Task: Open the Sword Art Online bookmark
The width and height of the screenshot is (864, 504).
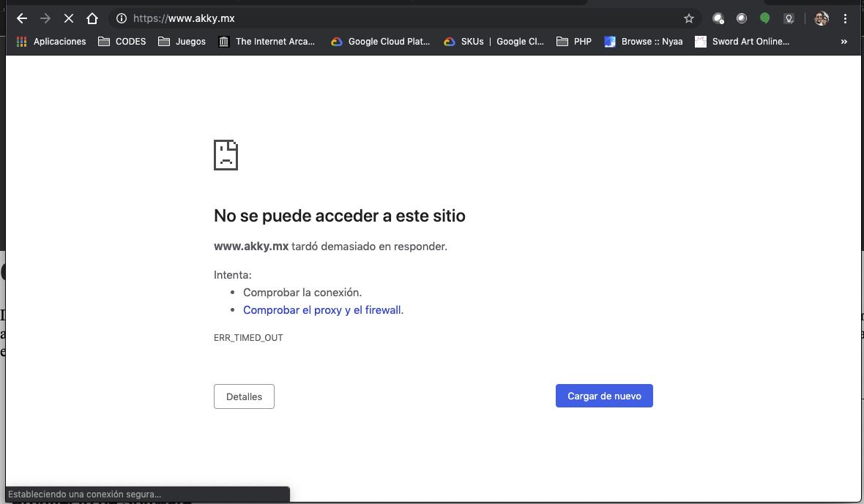Action: (x=742, y=41)
